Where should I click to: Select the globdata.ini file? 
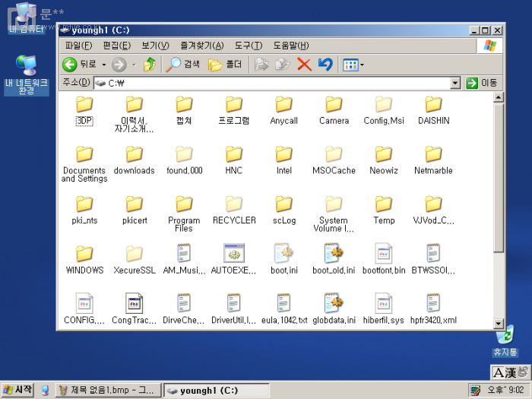click(x=334, y=309)
